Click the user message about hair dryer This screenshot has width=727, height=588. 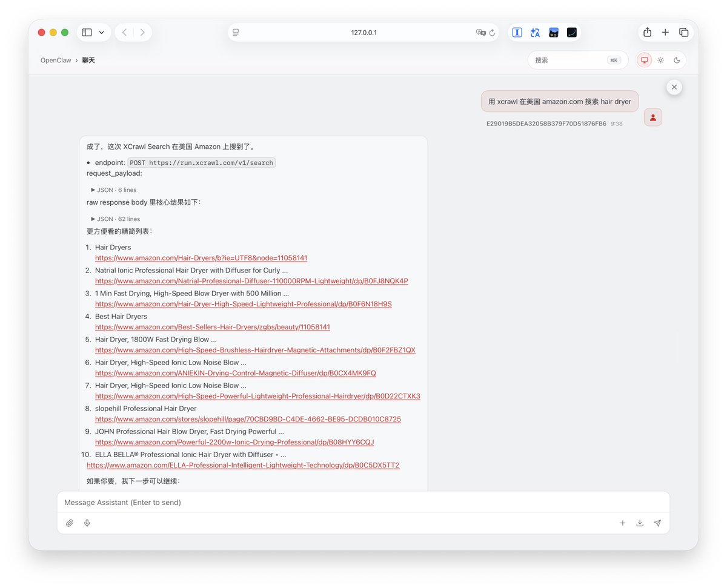pyautogui.click(x=560, y=102)
